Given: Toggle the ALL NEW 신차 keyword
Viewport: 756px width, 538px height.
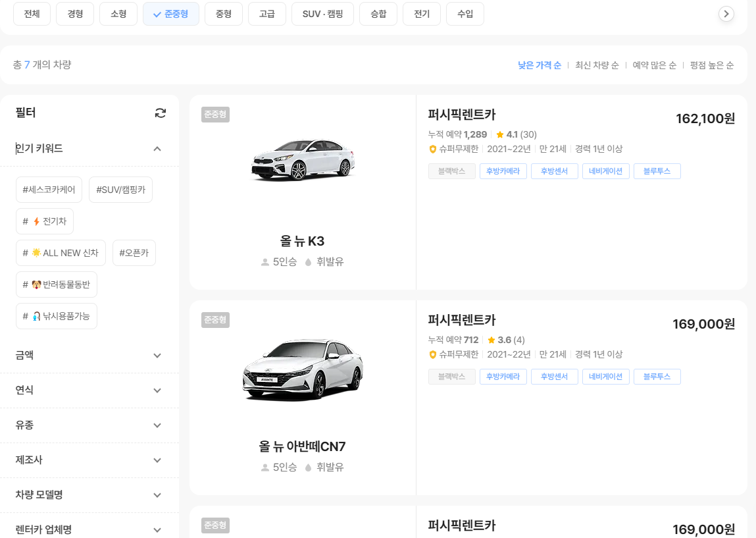Looking at the screenshot, I should pyautogui.click(x=61, y=253).
